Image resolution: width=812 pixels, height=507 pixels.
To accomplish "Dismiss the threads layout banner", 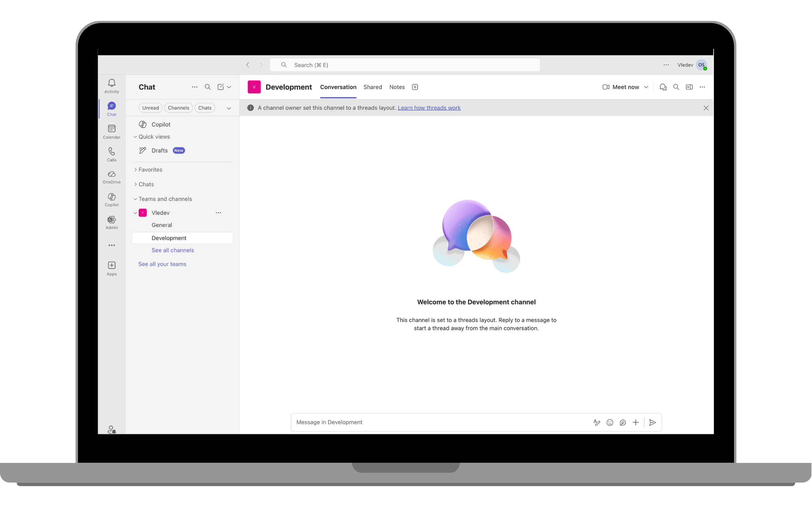I will pyautogui.click(x=706, y=108).
